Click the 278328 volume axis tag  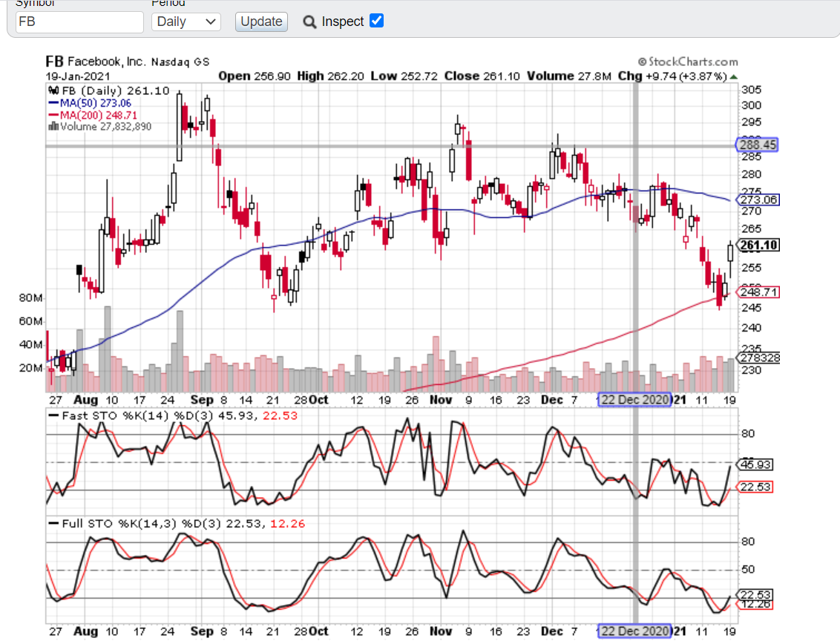(x=758, y=358)
